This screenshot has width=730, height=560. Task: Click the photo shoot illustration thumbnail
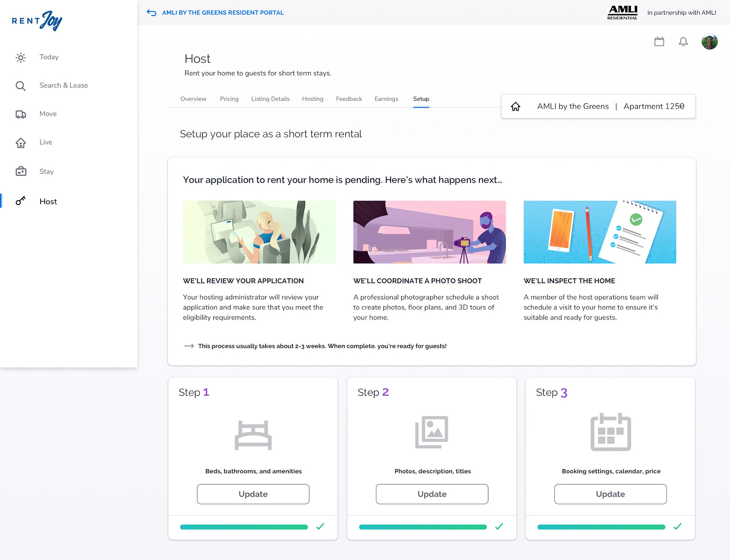click(429, 232)
